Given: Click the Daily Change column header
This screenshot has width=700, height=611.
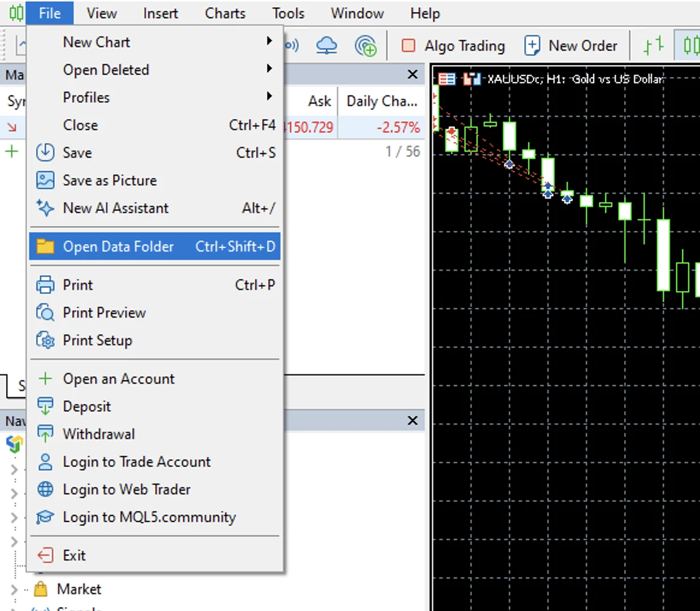Looking at the screenshot, I should (x=382, y=101).
